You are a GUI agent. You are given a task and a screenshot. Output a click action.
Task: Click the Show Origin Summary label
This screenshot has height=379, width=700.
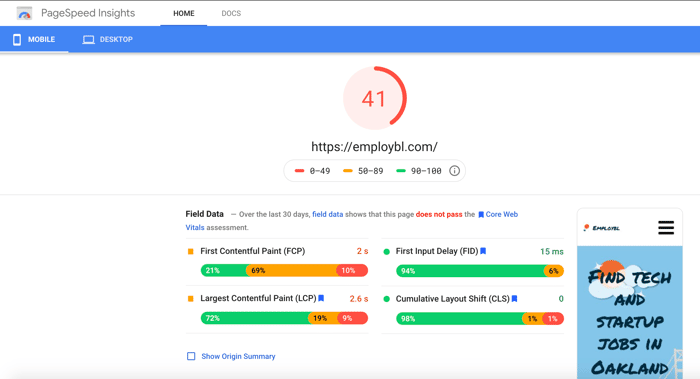(238, 356)
